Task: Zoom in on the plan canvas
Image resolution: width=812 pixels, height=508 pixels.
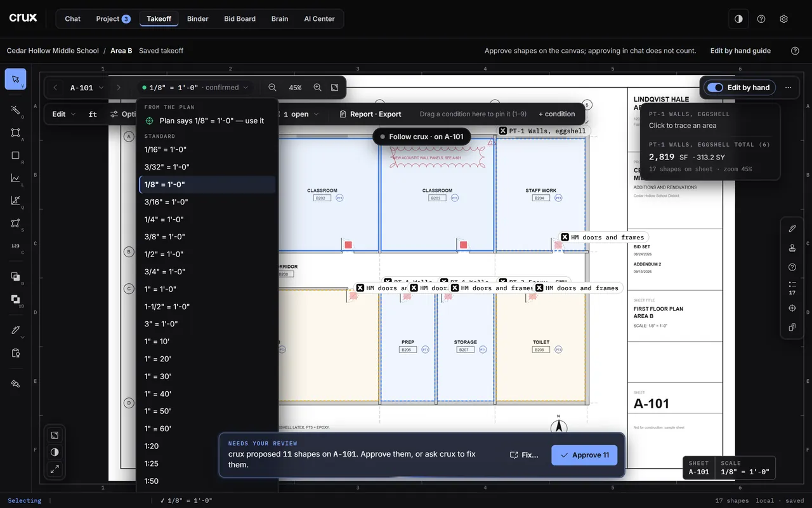Action: tap(318, 88)
